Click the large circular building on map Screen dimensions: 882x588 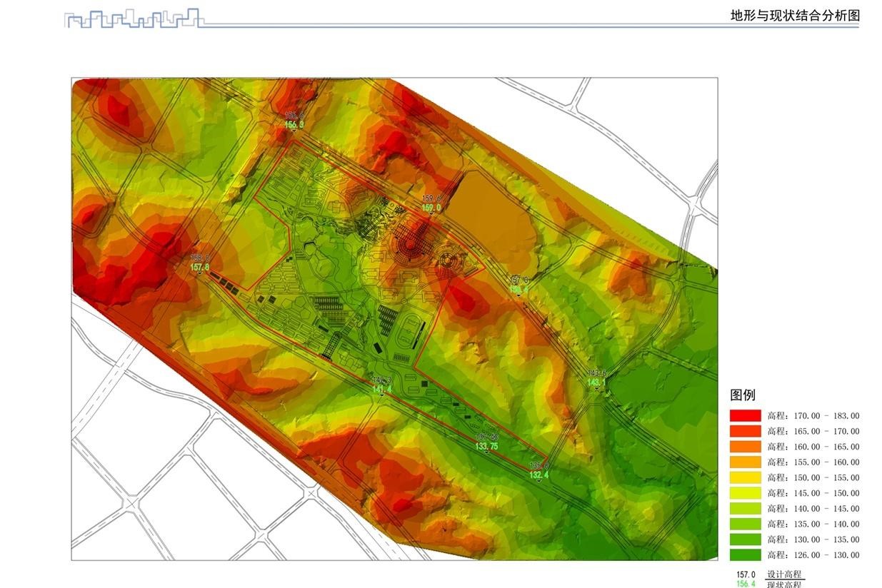[409, 246]
